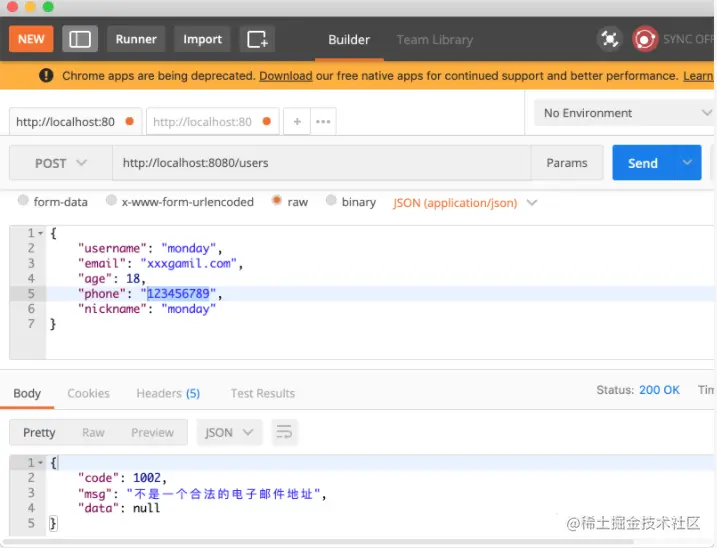The image size is (717, 548).
Task: Toggle line wrap icon in response
Action: pos(284,432)
